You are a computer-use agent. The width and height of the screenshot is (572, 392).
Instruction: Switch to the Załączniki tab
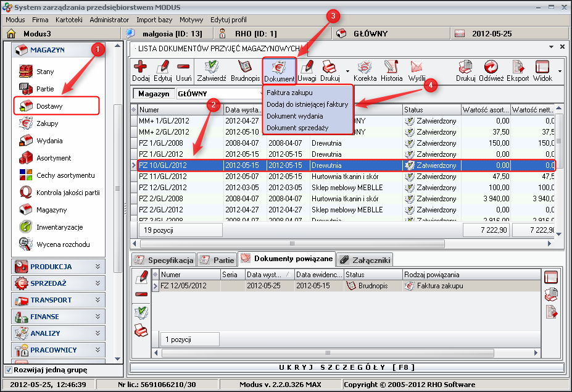point(365,260)
